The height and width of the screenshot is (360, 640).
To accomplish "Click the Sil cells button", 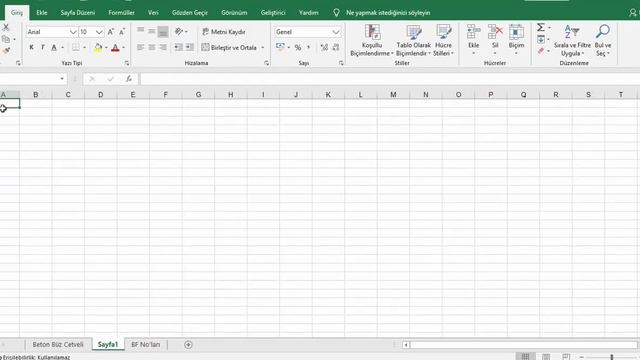I will (x=495, y=40).
